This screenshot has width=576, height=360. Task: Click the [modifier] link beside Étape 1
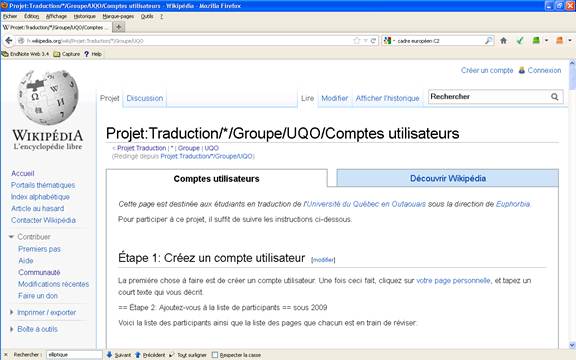tap(323, 260)
